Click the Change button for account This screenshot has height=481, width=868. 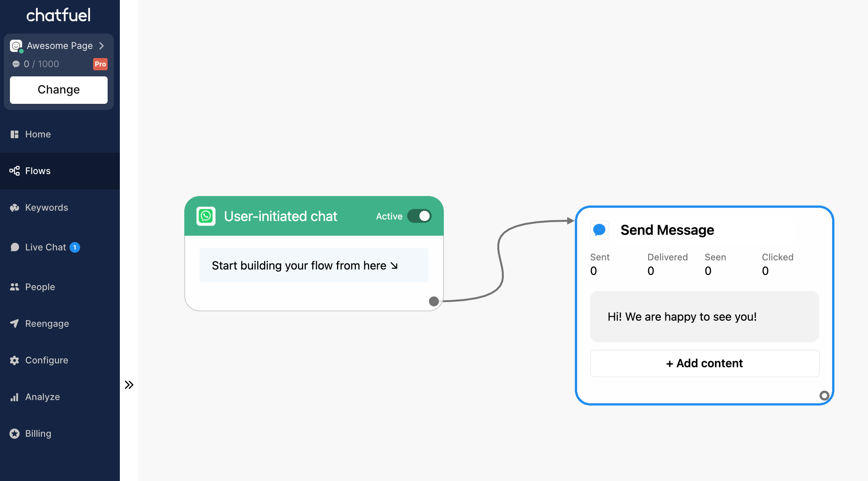(59, 89)
